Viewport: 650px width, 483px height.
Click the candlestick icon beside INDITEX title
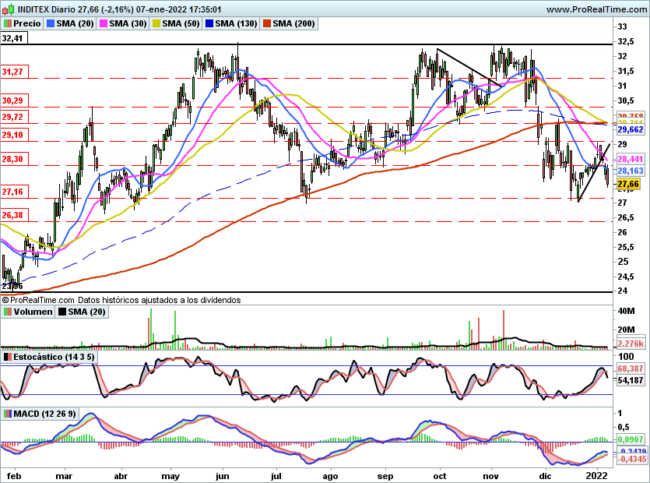pyautogui.click(x=9, y=9)
